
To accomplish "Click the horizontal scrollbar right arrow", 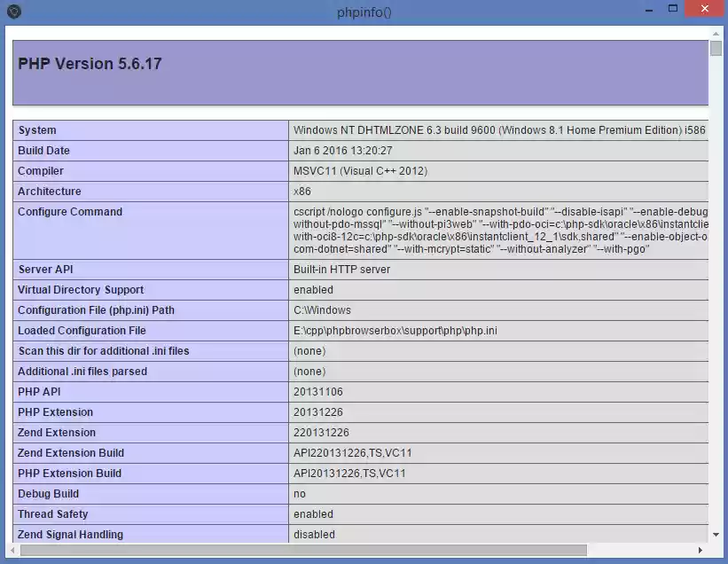I will 701,550.
